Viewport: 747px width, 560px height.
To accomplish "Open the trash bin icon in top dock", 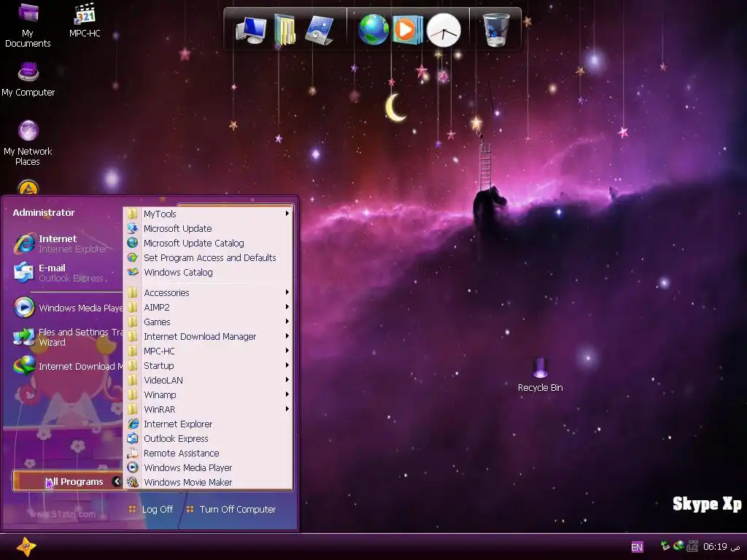I will coord(495,30).
